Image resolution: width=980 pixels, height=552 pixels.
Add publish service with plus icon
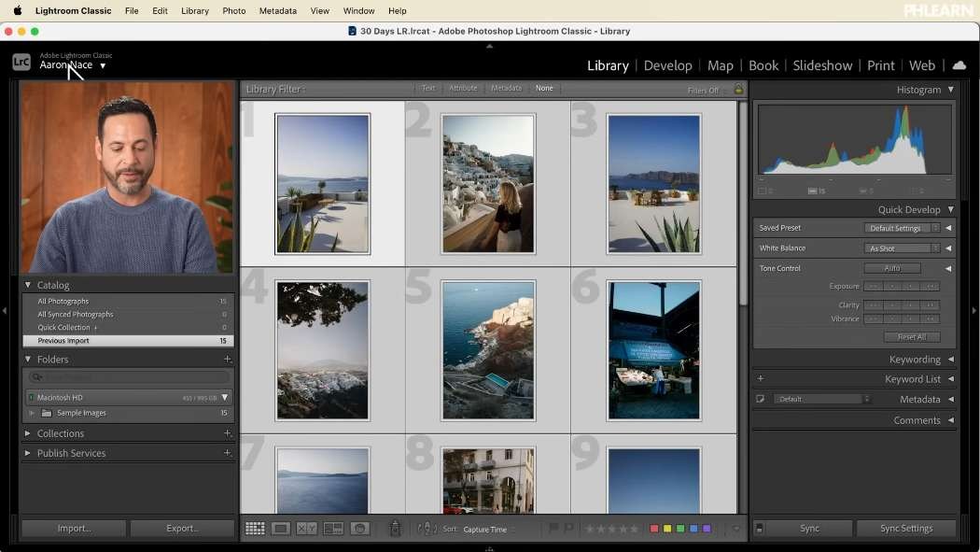click(x=228, y=453)
